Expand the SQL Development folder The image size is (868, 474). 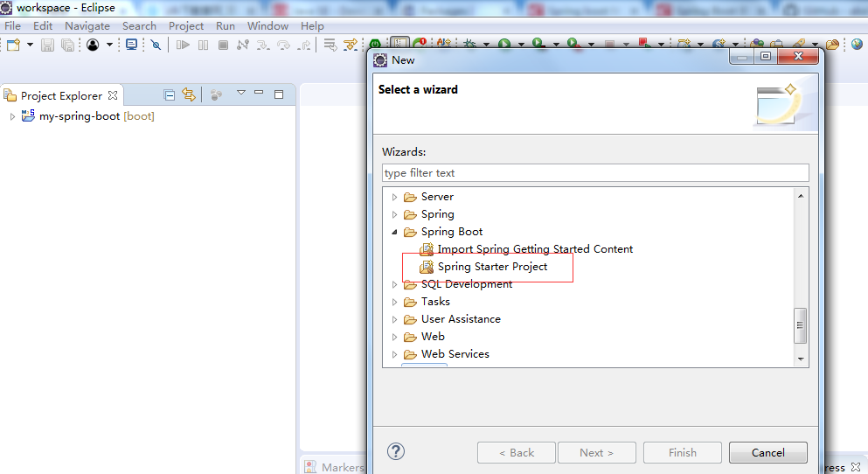(x=394, y=284)
